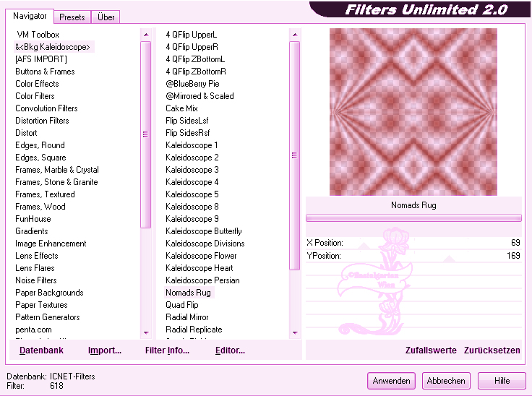
Task: Open the Datenbank menu
Action: coord(41,350)
